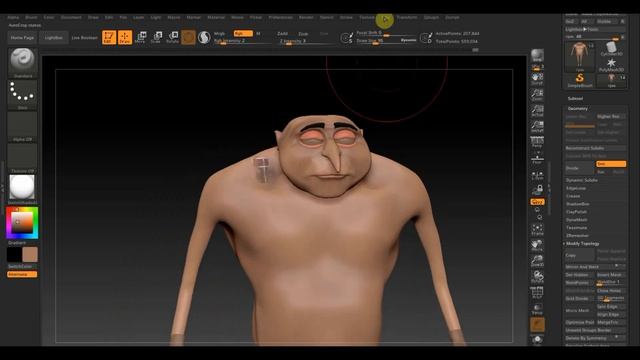Toggle Floor grid display

point(537,159)
